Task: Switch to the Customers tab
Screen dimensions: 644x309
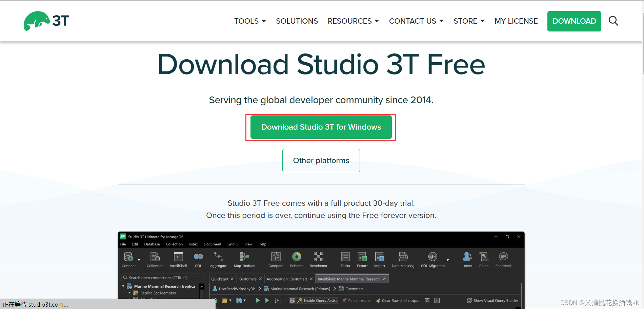Action: pyautogui.click(x=248, y=279)
